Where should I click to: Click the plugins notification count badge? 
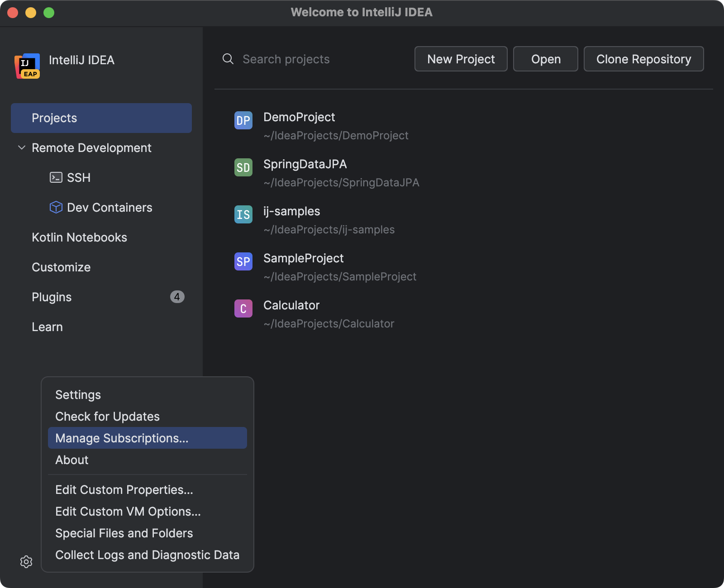tap(177, 297)
